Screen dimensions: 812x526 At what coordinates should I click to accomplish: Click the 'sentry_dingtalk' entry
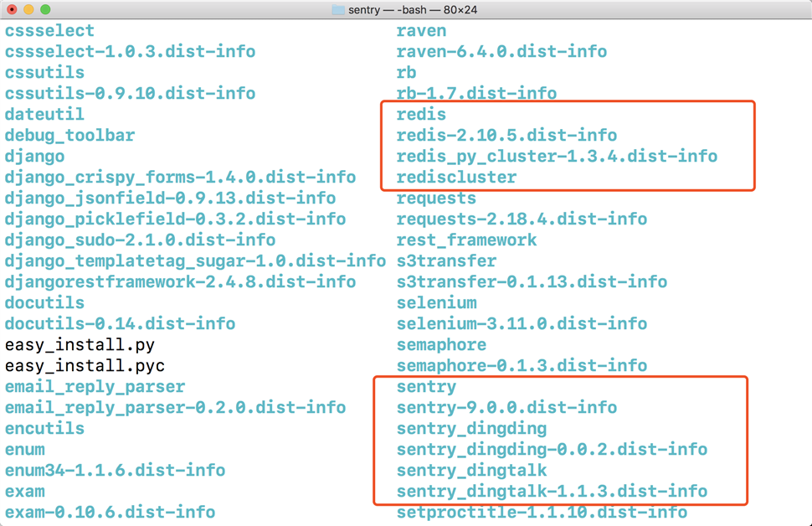click(472, 471)
